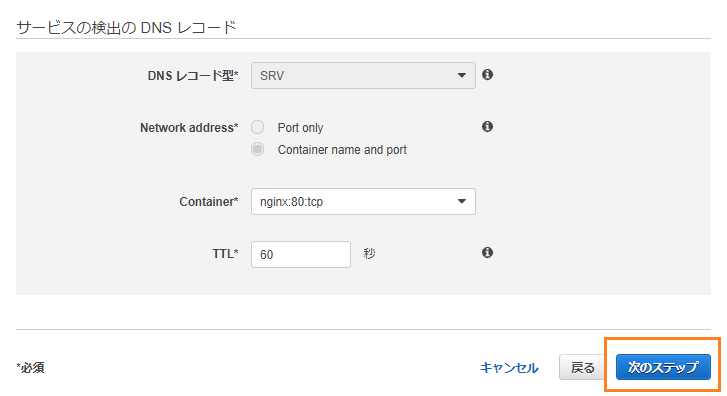
Task: Click the 'Port only' label text
Action: [x=300, y=128]
